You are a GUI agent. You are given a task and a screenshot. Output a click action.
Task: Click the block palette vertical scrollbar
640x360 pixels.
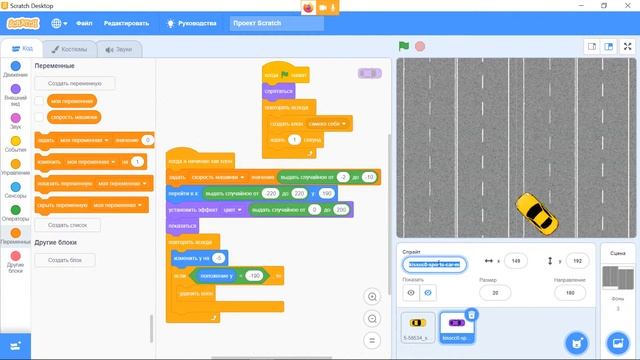(151, 328)
